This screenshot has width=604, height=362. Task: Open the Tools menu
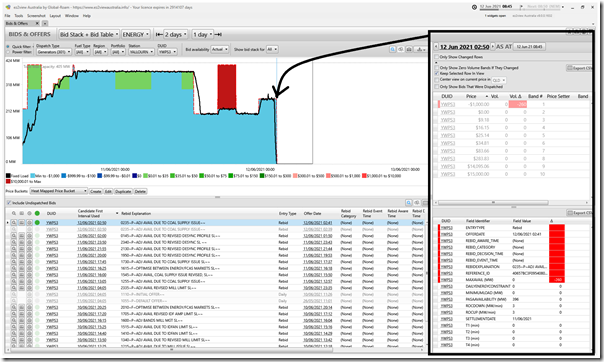[18, 16]
